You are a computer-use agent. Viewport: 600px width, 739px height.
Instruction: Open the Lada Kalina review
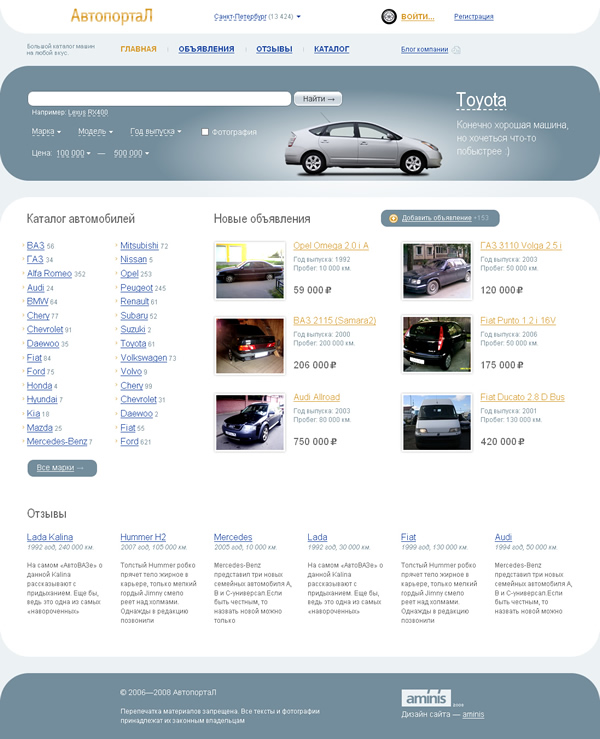49,537
